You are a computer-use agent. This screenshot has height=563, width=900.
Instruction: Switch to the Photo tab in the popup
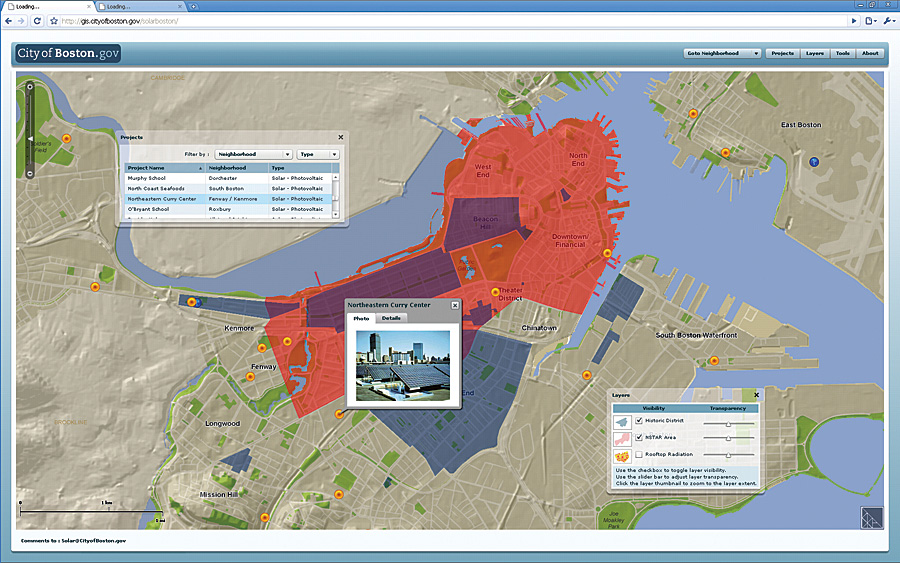tap(361, 319)
